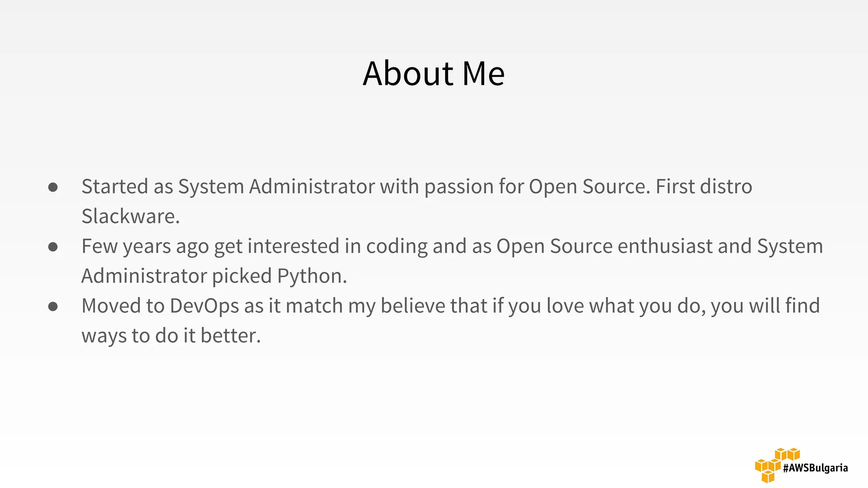
Task: Click the words "First distro"
Action: pos(704,187)
